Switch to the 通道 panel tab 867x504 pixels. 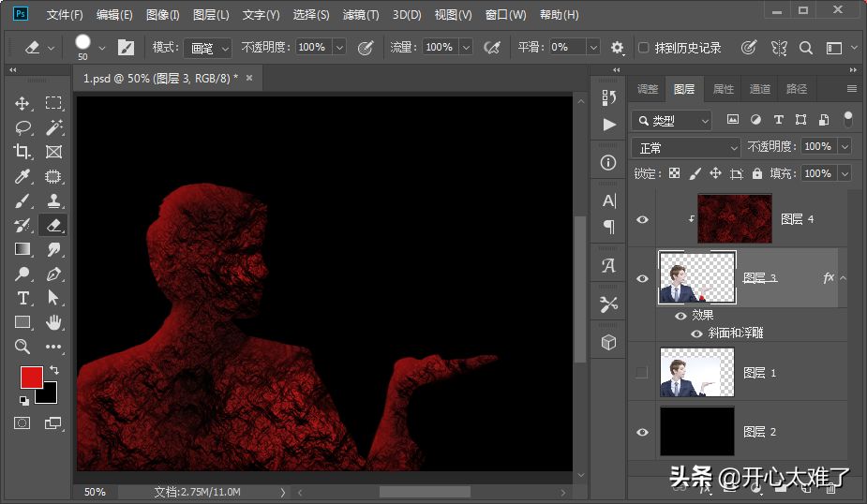760,89
